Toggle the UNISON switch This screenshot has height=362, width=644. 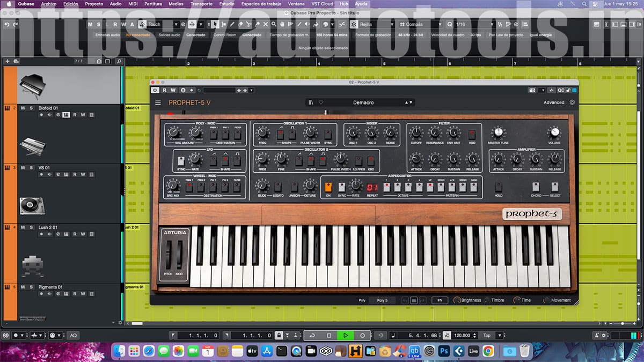pyautogui.click(x=294, y=187)
